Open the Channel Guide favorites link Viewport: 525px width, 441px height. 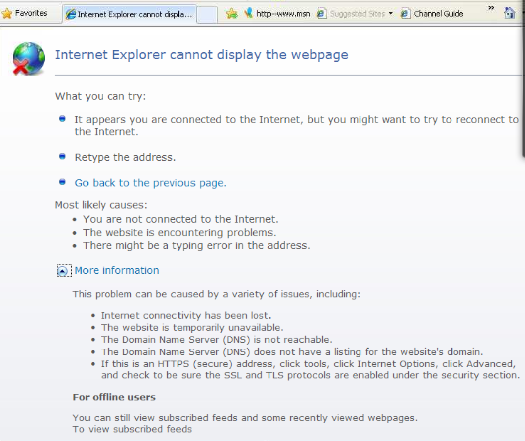point(438,14)
